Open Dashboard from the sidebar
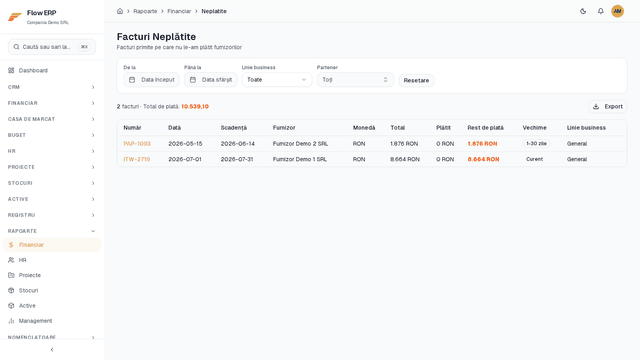 [x=52, y=71]
